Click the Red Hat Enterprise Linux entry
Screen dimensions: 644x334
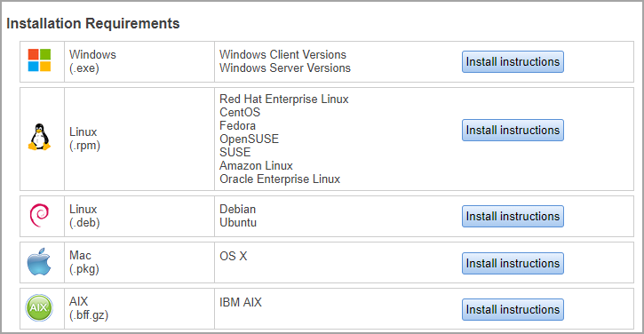[x=283, y=99]
